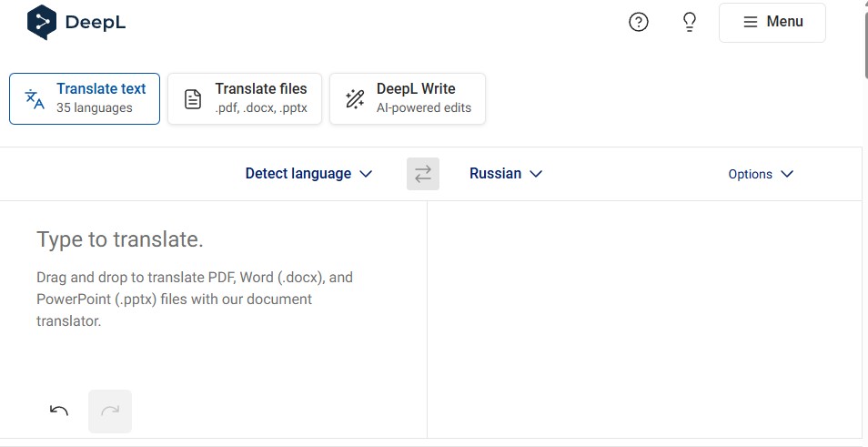Open Russian target language dropdown
The image size is (868, 447).
[x=505, y=174]
